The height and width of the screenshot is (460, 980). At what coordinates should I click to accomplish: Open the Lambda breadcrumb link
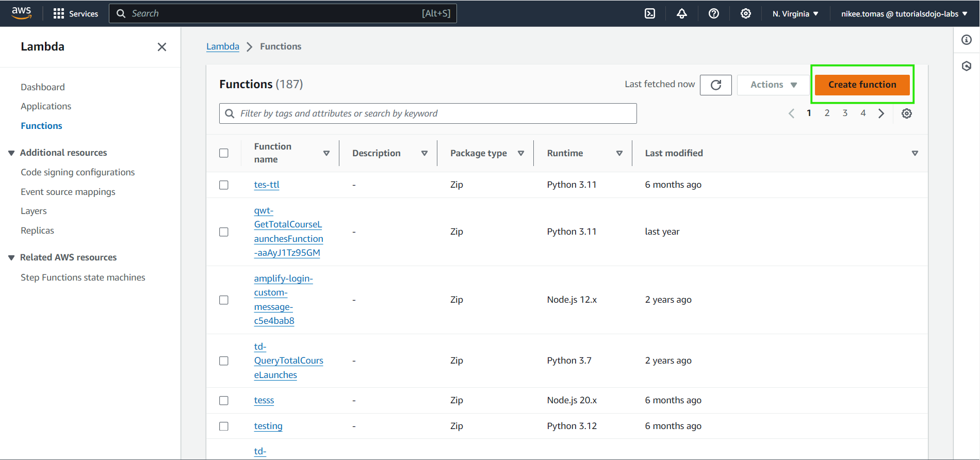pyautogui.click(x=223, y=46)
